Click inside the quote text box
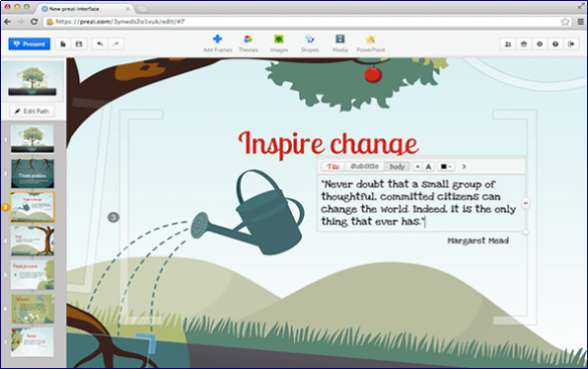This screenshot has height=369, width=588. [420, 203]
